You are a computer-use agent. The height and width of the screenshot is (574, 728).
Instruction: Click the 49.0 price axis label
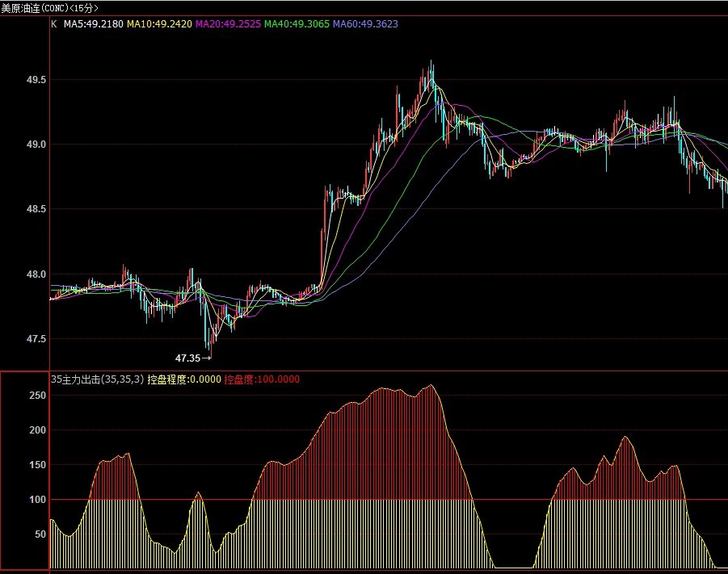click(36, 145)
